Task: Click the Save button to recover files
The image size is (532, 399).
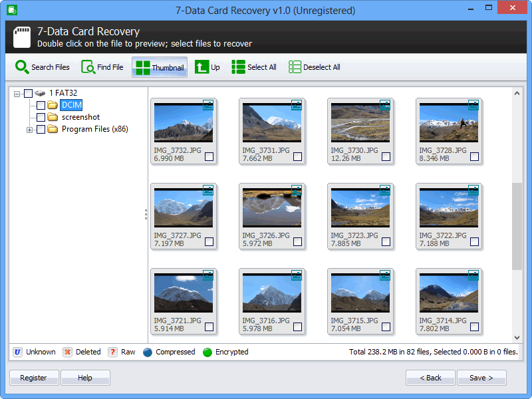Action: (481, 377)
